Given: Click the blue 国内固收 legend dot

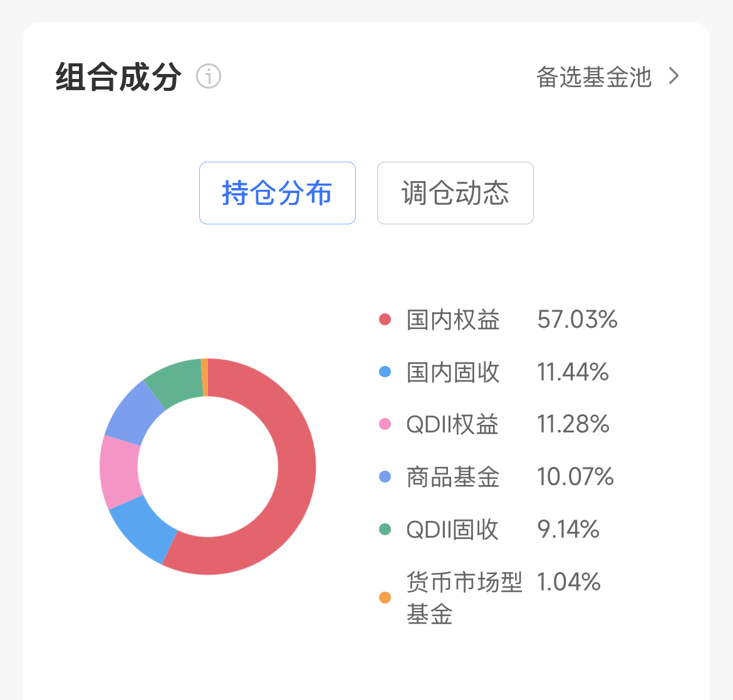Looking at the screenshot, I should 385,372.
